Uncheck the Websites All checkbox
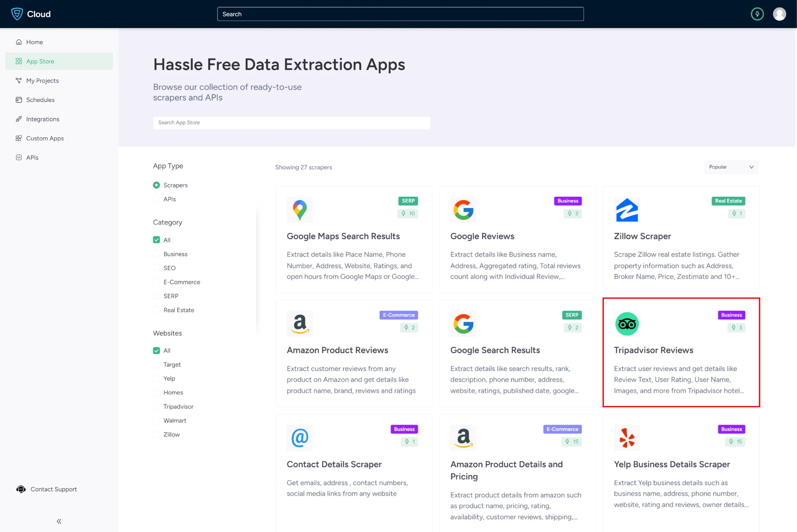This screenshot has width=797, height=532. tap(156, 351)
